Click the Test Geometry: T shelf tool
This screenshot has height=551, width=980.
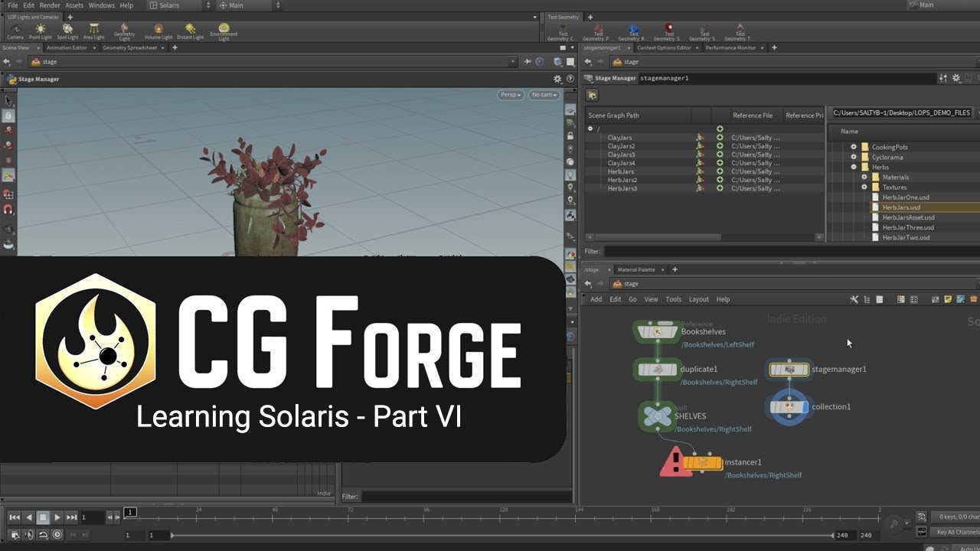740,31
